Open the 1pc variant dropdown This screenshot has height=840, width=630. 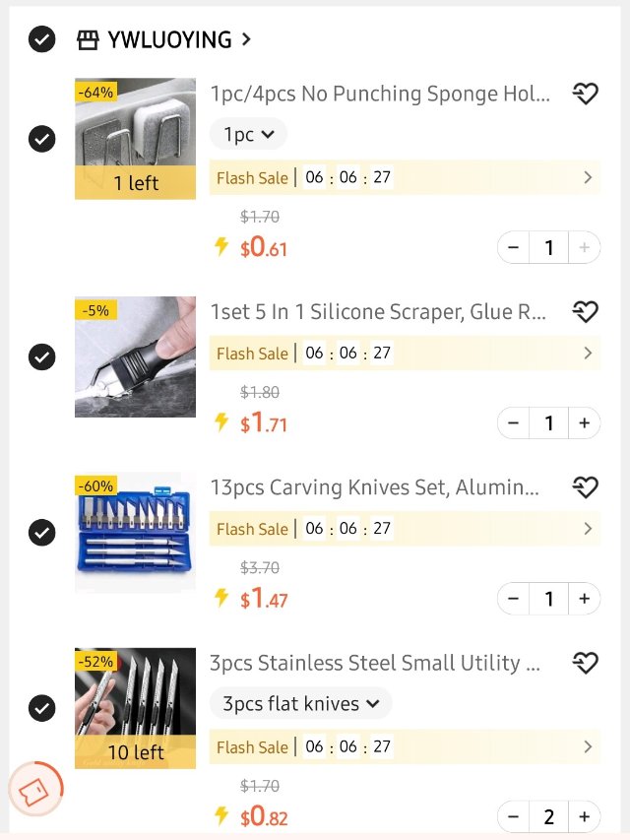tap(248, 134)
